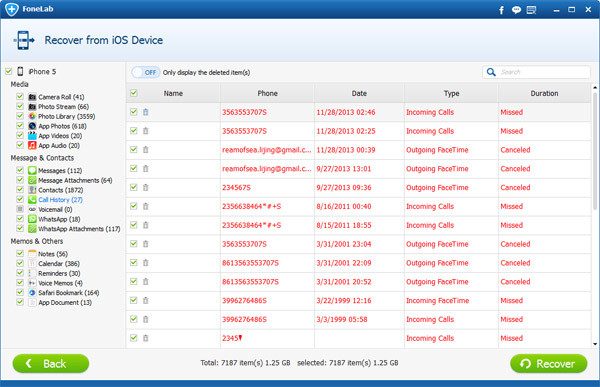Uncheck the 11/28/2013 02:25 call row checkbox

coord(134,131)
